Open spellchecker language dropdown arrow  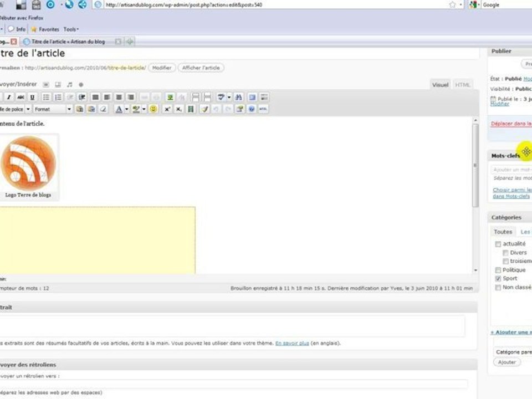[x=229, y=98]
